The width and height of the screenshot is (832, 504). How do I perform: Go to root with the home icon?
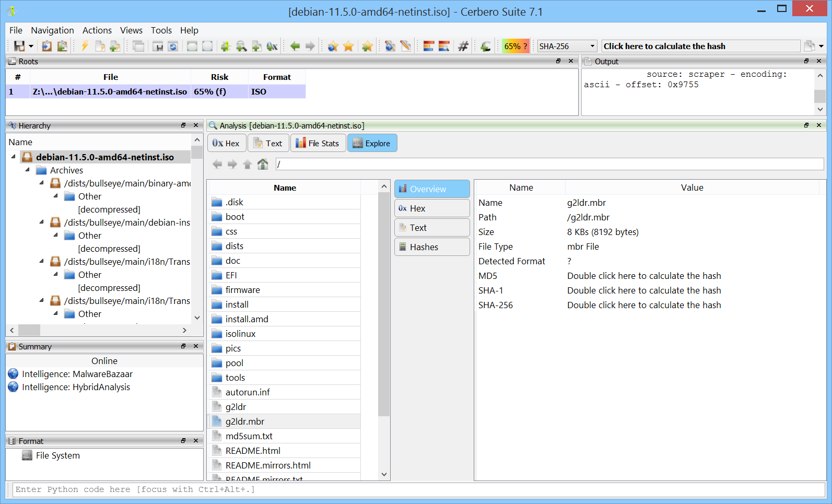click(x=263, y=164)
